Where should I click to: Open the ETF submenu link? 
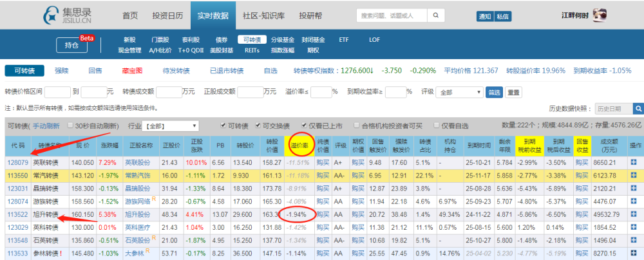pos(344,40)
